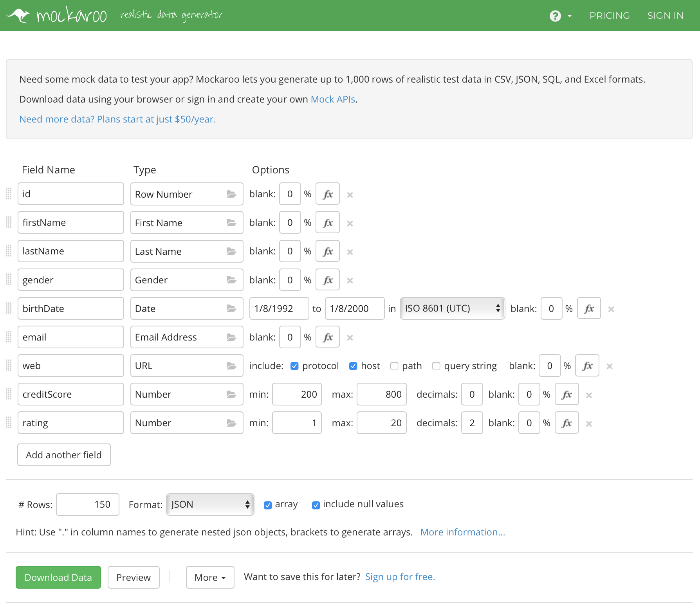Open the Pricing page
Viewport: 700px width, 609px height.
point(610,16)
